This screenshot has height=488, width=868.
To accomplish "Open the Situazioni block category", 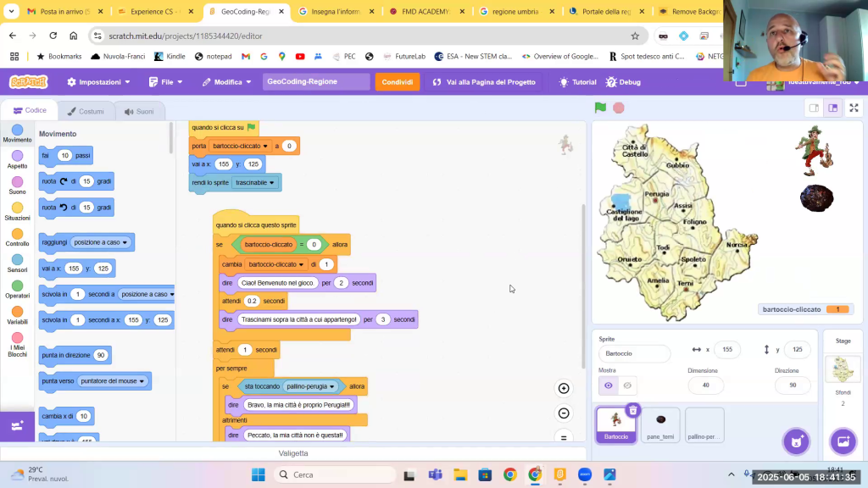I will pyautogui.click(x=17, y=211).
